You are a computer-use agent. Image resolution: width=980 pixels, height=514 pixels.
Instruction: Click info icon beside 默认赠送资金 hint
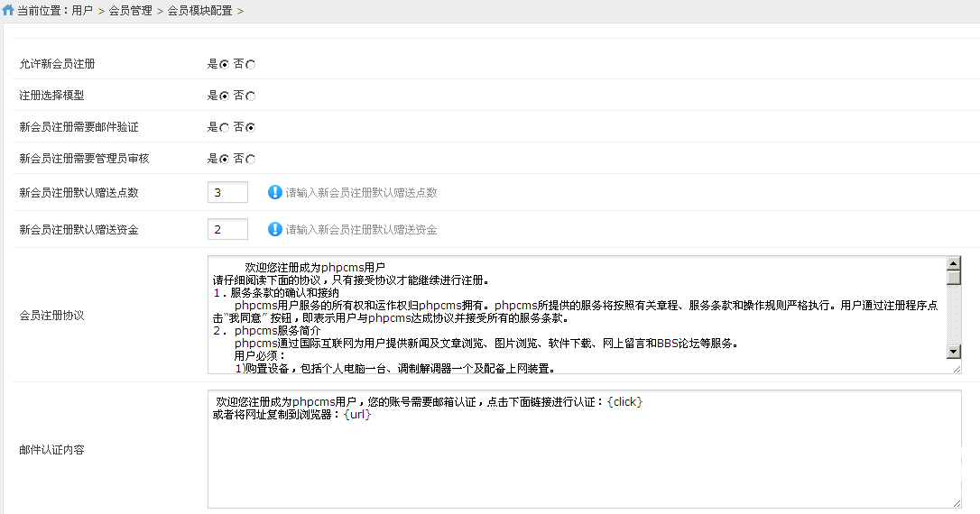[x=275, y=229]
